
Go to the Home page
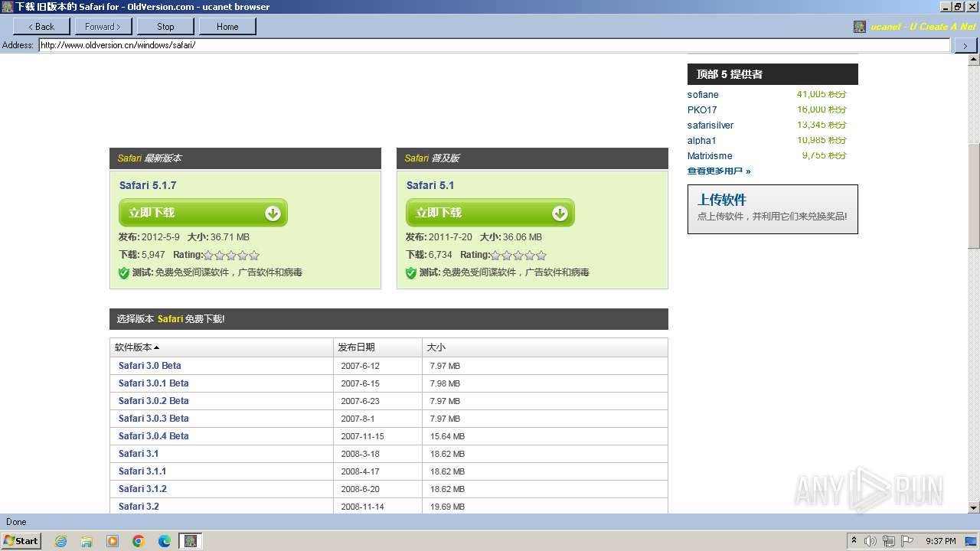click(227, 26)
